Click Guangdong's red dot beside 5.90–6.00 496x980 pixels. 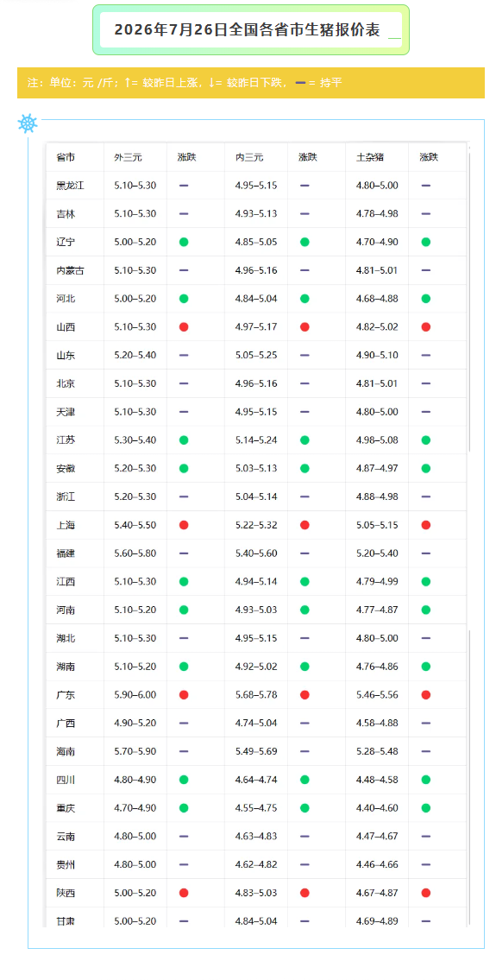click(x=184, y=695)
